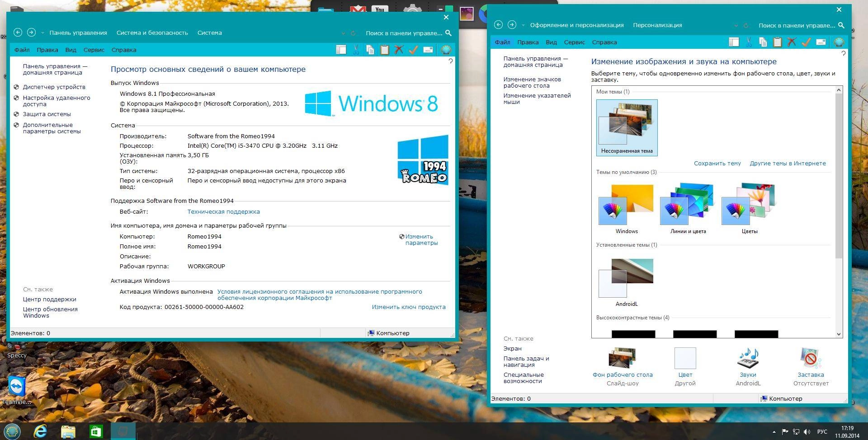The width and height of the screenshot is (868, 440).
Task: Open the Файл menu in Personalization window
Action: (x=502, y=42)
